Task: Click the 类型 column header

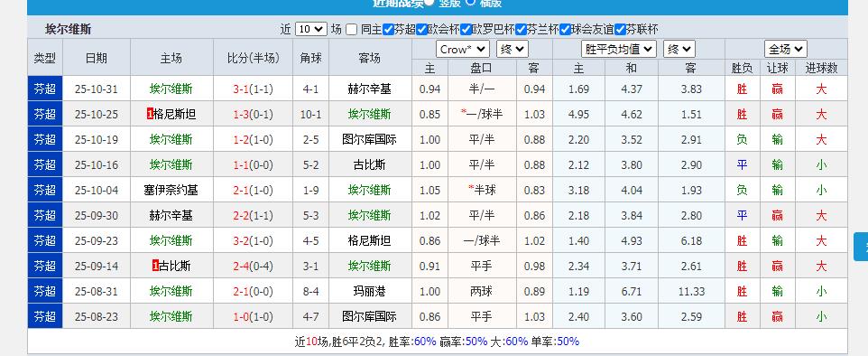Action: [x=45, y=58]
